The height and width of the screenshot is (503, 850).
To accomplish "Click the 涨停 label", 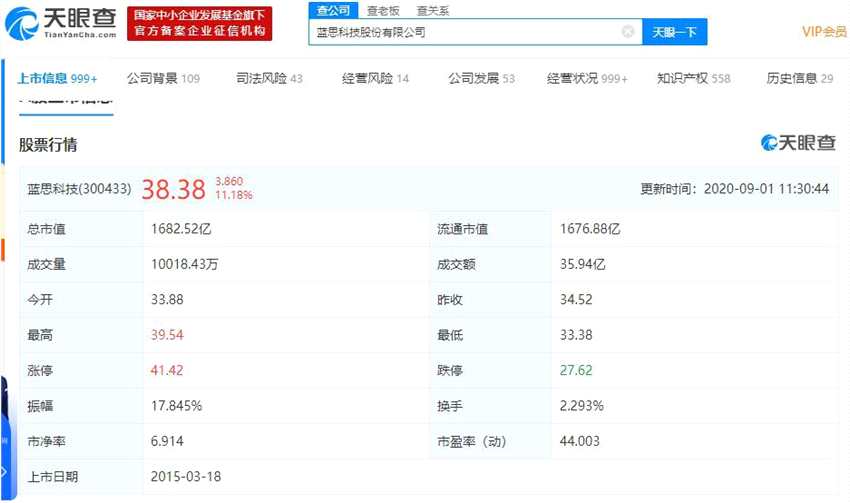I will (40, 371).
